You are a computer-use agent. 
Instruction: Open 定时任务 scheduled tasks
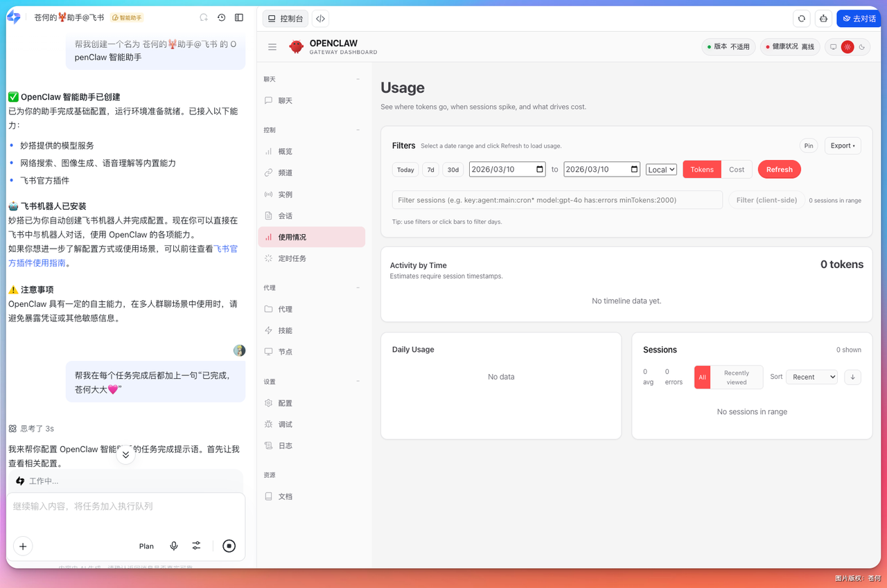pyautogui.click(x=312, y=258)
